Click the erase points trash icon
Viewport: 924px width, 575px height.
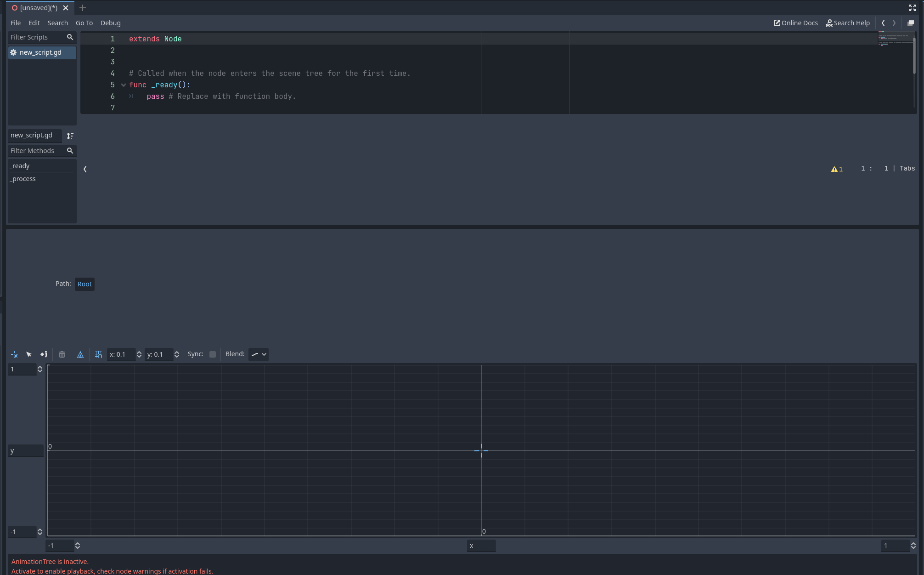tap(62, 354)
